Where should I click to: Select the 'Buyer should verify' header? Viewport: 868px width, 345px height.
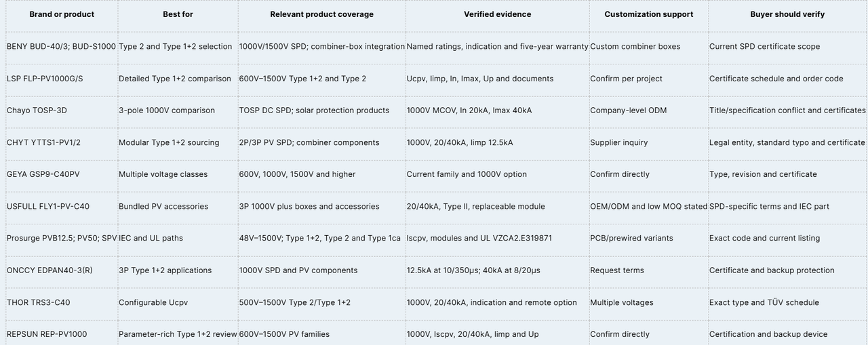(x=787, y=14)
